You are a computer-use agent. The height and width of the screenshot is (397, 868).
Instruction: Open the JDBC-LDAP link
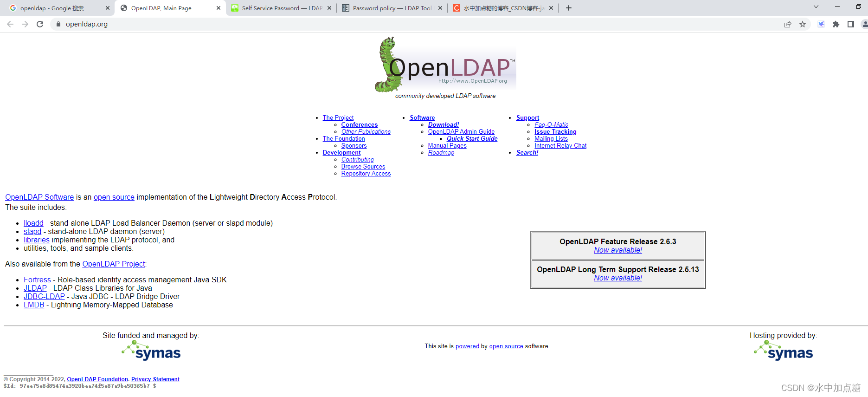pyautogui.click(x=44, y=297)
